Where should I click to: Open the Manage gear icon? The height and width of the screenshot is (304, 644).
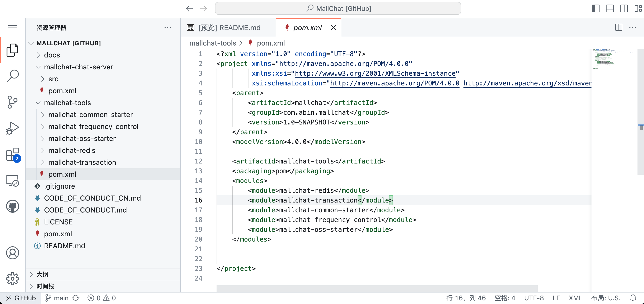coord(13,278)
